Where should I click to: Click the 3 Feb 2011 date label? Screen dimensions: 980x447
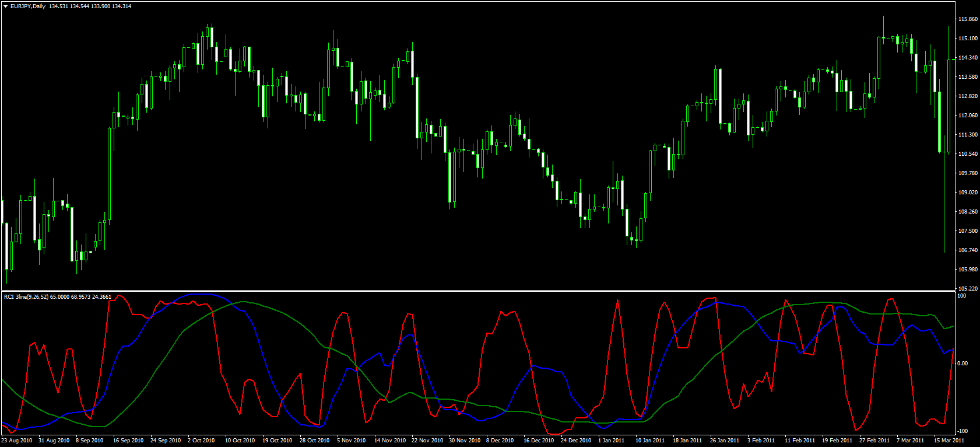coord(761,441)
